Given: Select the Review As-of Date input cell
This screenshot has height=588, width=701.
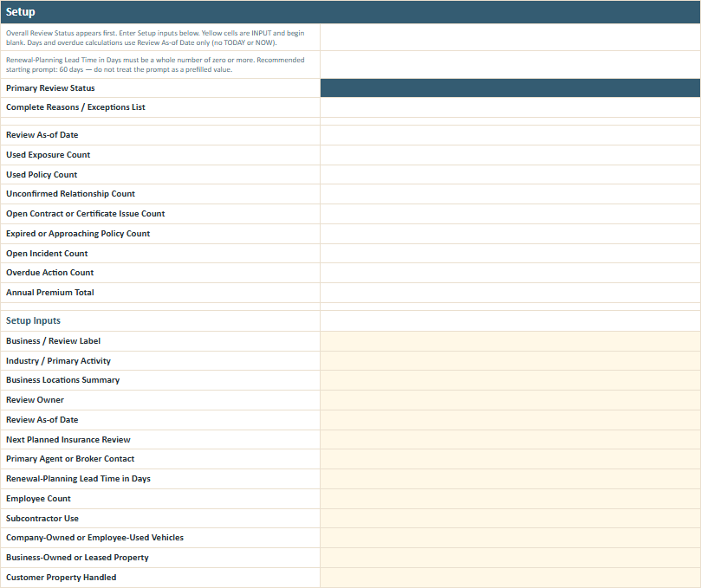Looking at the screenshot, I should tap(510, 420).
